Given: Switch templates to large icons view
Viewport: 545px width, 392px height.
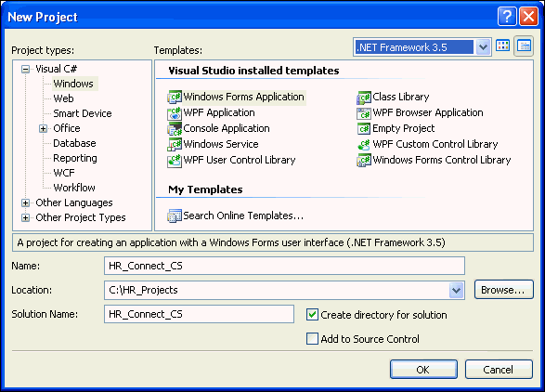Looking at the screenshot, I should pos(502,46).
